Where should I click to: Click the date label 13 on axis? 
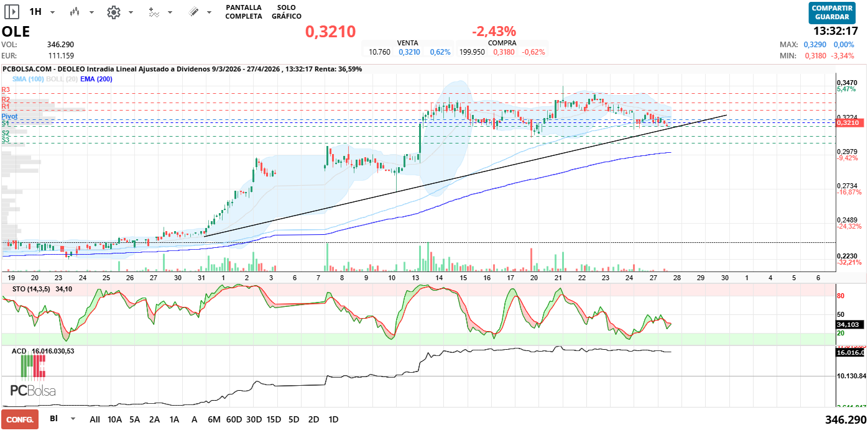[416, 278]
